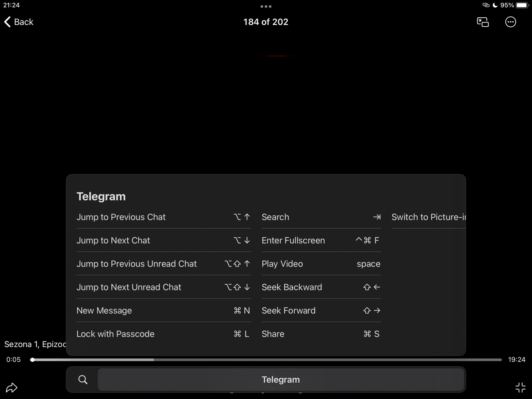Screen dimensions: 532x399
Task: Click the 0:05 elapsed time label
Action: [13, 360]
